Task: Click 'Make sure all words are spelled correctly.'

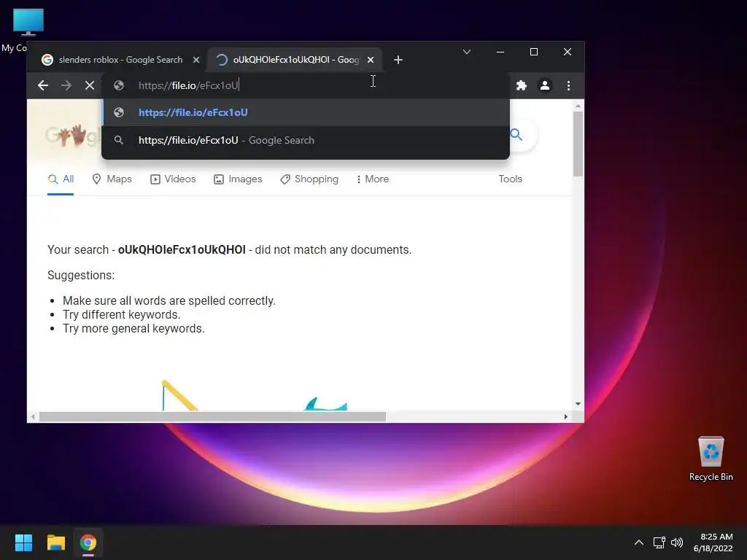Action: point(169,300)
